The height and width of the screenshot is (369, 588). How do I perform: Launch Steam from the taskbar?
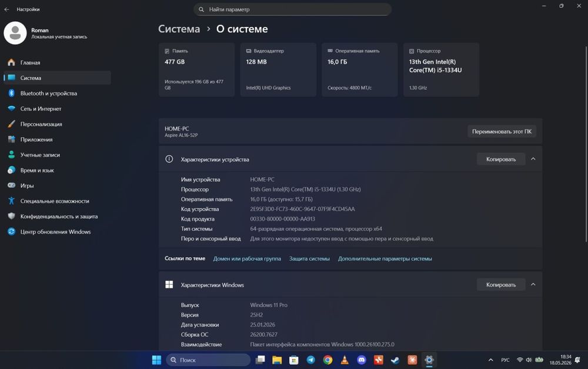[395, 360]
